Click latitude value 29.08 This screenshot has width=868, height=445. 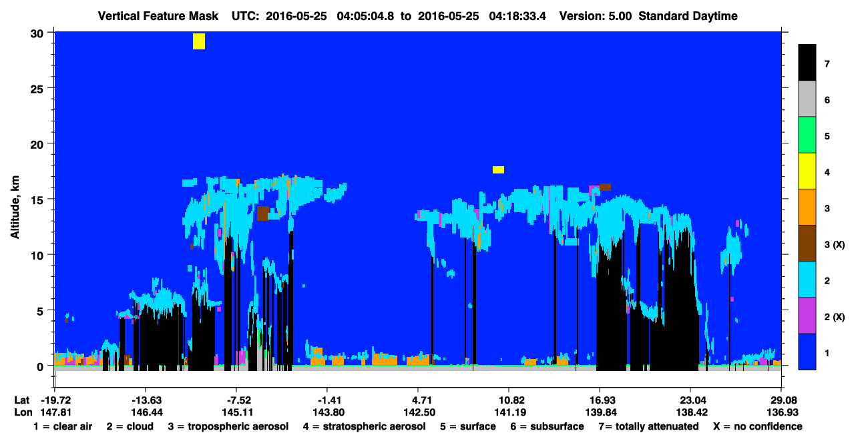(783, 400)
